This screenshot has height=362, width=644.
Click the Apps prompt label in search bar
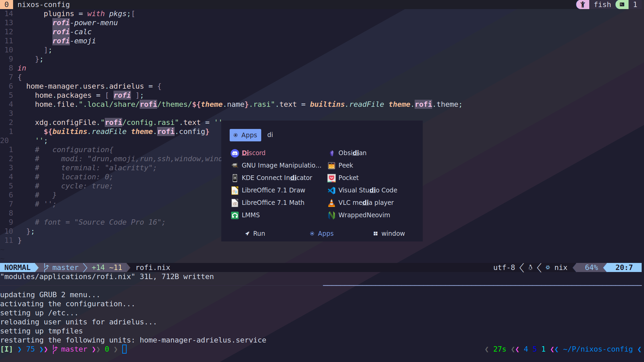(245, 135)
